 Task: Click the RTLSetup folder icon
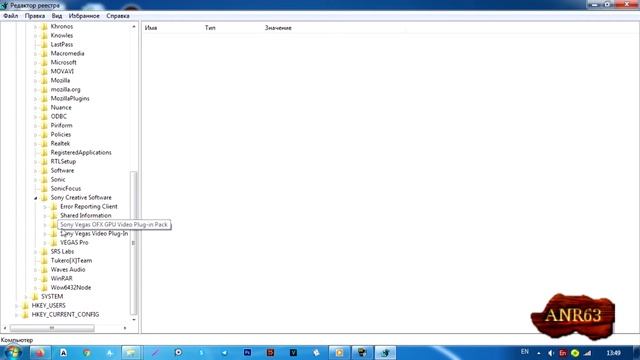(44, 161)
